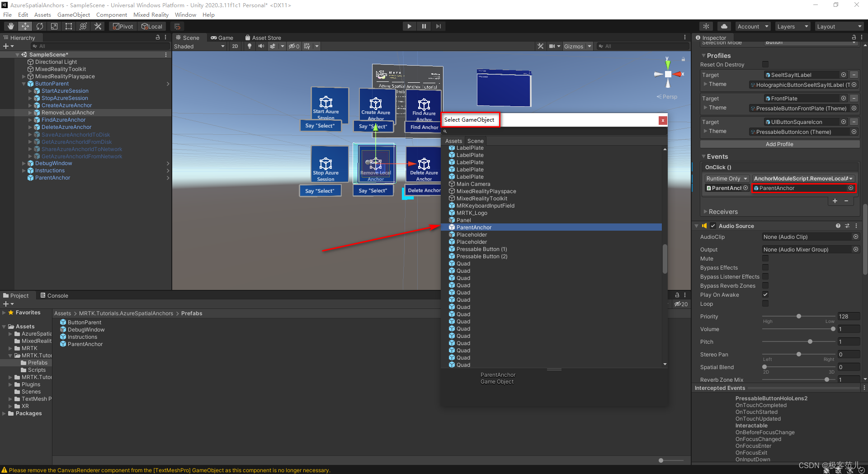Lock the Inspector panel
This screenshot has width=868, height=474.
click(x=854, y=38)
